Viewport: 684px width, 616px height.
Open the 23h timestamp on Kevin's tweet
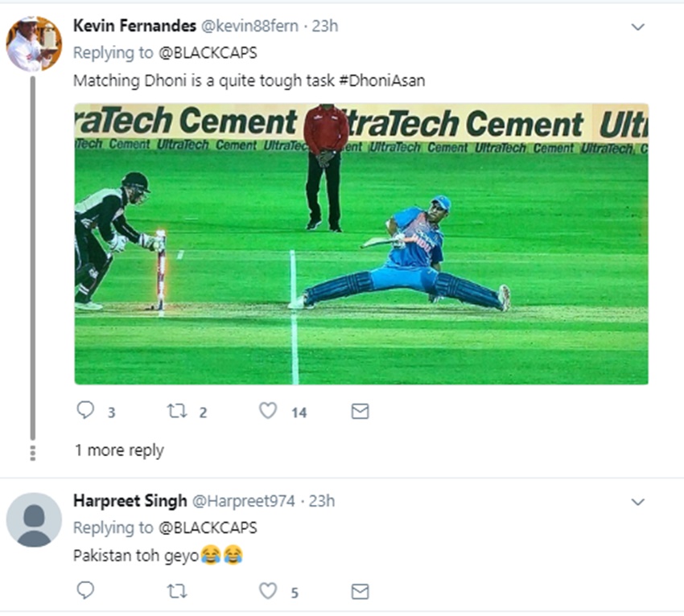pyautogui.click(x=324, y=27)
